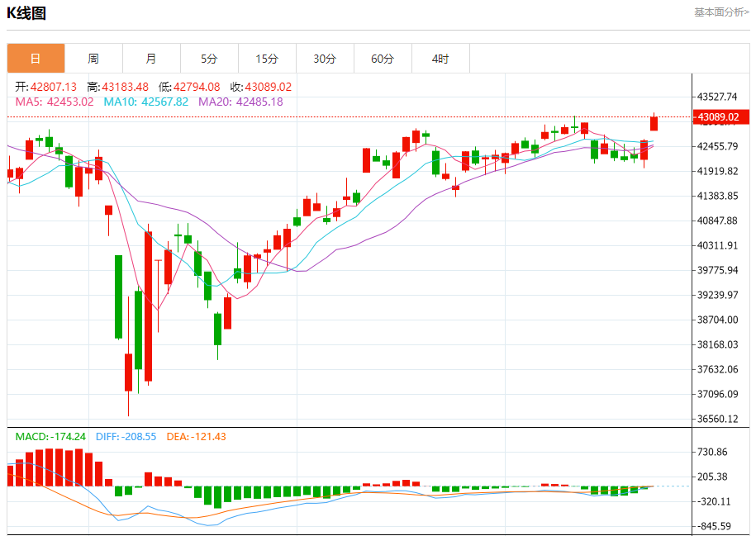Click the MA5: 42453.02 label

pyautogui.click(x=55, y=102)
